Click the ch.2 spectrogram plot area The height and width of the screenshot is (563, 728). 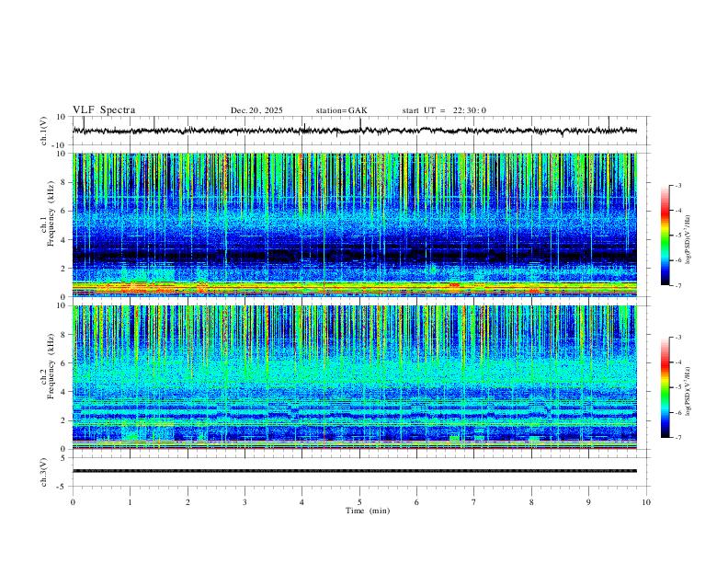[355, 377]
